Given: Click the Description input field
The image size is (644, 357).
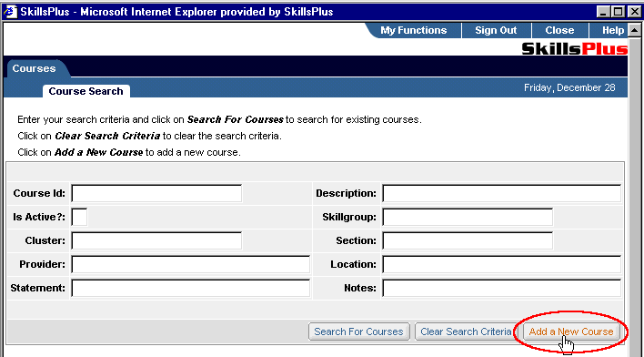Looking at the screenshot, I should 501,193.
